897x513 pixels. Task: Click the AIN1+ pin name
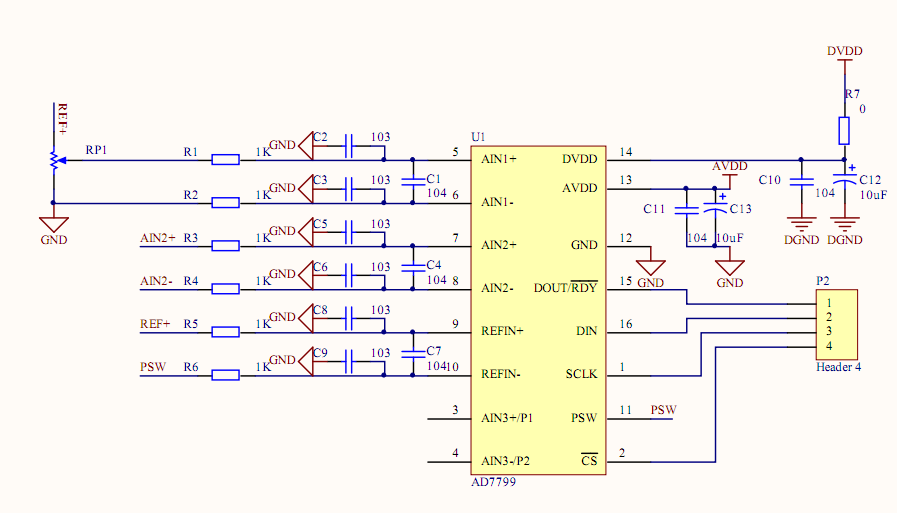click(499, 159)
